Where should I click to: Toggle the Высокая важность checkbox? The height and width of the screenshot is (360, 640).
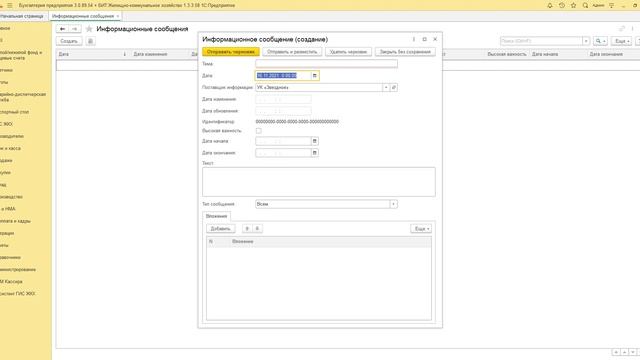click(258, 131)
